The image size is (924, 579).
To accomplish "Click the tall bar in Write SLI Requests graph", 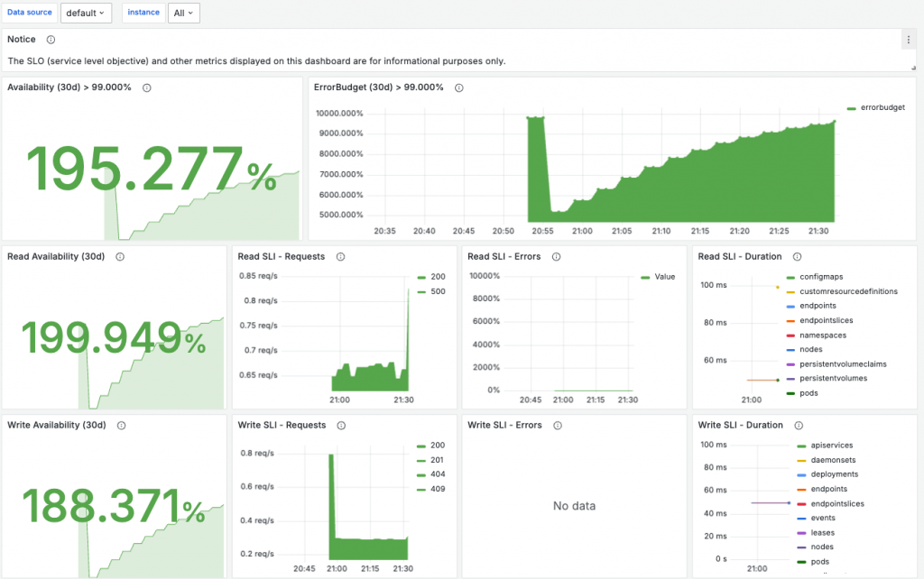I will [331, 505].
